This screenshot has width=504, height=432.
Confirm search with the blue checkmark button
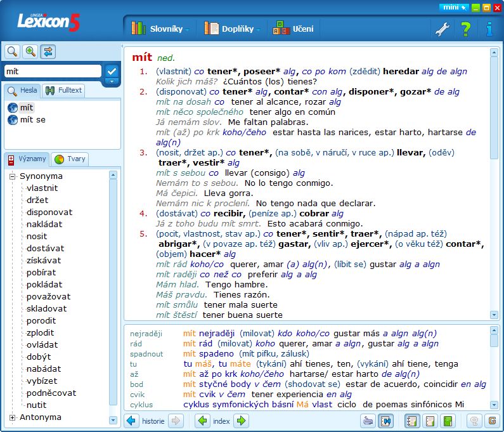pos(112,71)
